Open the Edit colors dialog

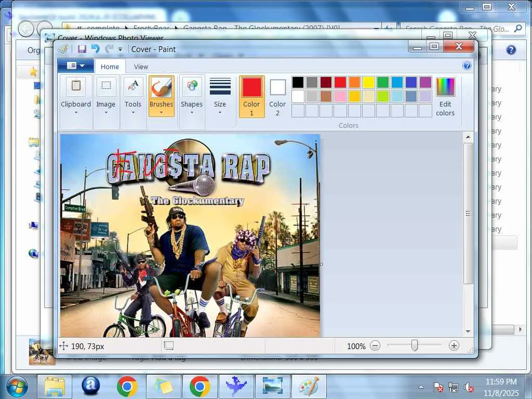[x=445, y=97]
